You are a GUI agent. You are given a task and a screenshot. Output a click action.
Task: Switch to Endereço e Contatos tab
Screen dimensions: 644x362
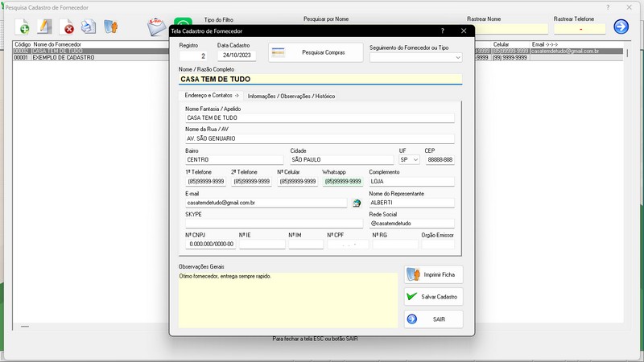click(211, 95)
